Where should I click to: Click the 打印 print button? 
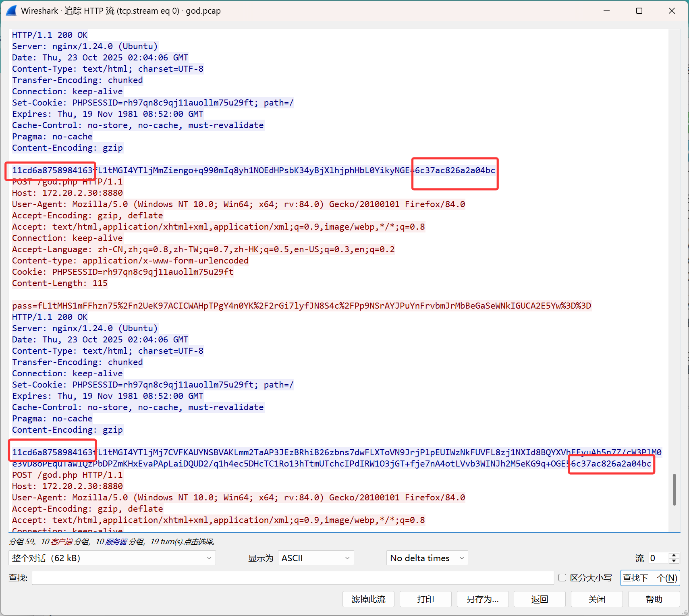point(425,599)
